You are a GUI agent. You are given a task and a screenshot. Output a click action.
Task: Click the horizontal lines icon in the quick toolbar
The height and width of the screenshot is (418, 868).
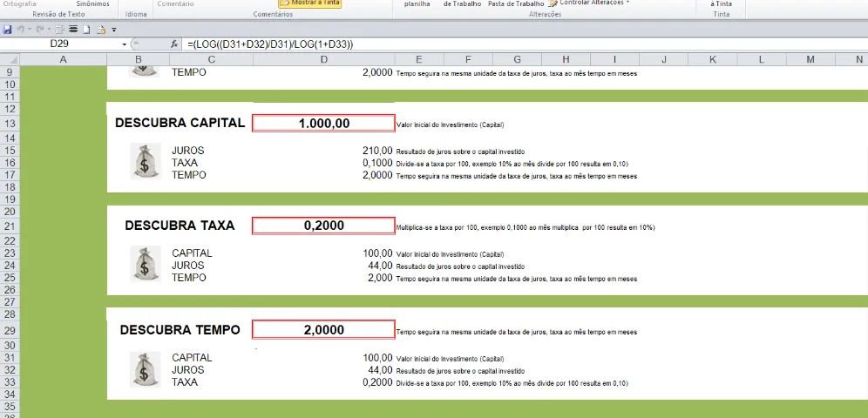click(72, 30)
